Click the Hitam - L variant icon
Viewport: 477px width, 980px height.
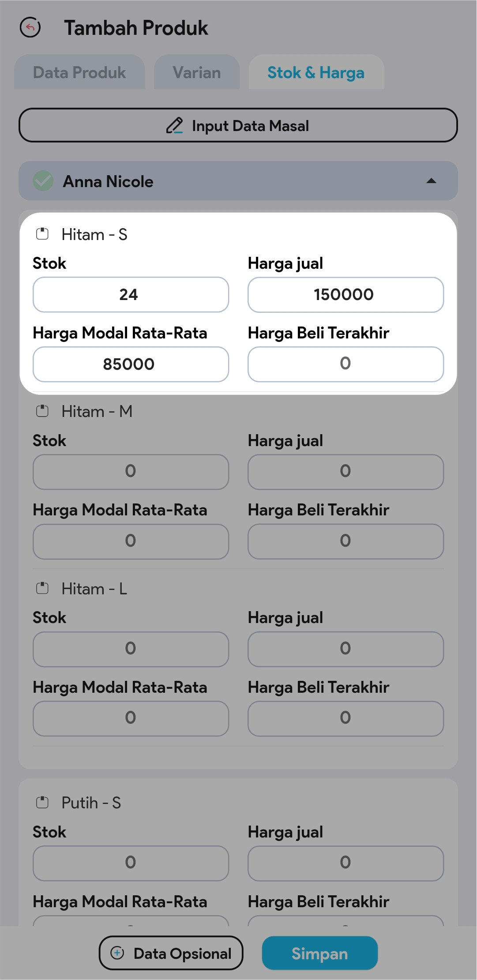tap(42, 588)
